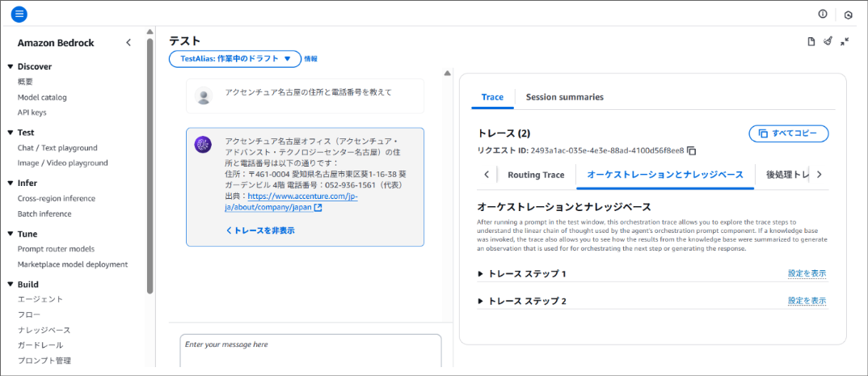This screenshot has width=868, height=376.
Task: Select the 後処理トレース tab
Action: [x=788, y=175]
